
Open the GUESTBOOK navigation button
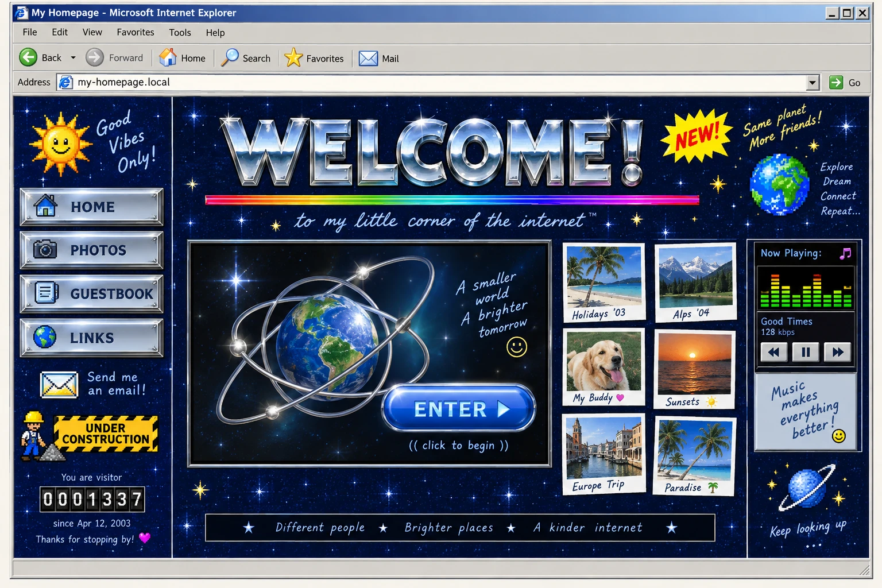(x=92, y=294)
